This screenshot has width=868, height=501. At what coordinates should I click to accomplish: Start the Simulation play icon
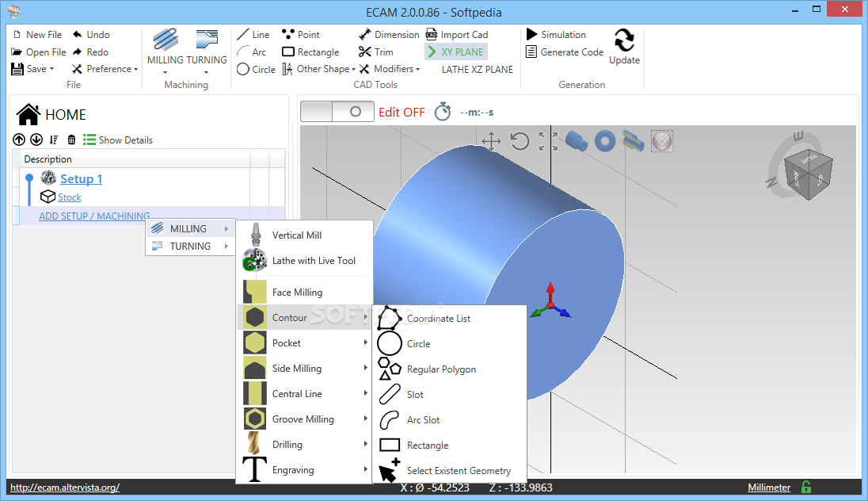point(531,34)
